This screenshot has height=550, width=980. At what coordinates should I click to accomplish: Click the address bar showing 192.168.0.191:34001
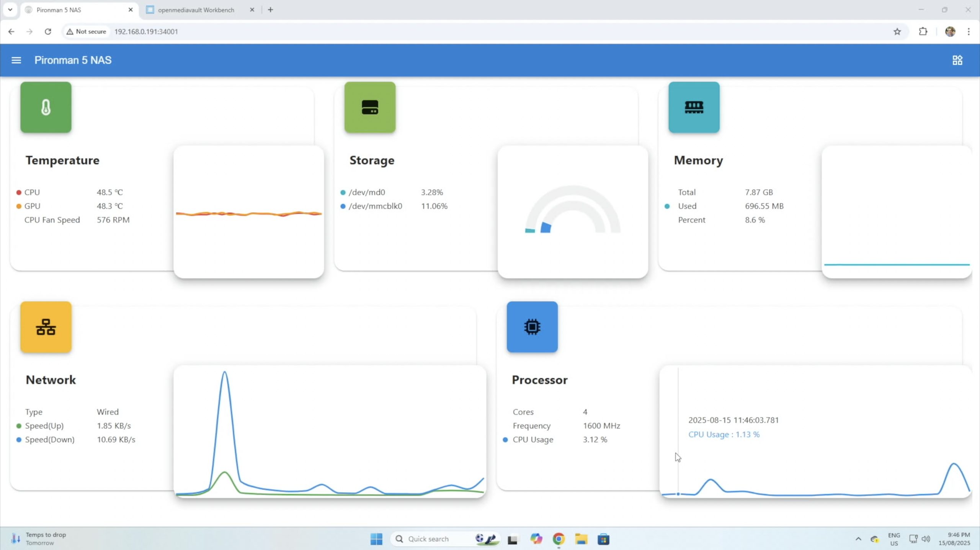(146, 32)
